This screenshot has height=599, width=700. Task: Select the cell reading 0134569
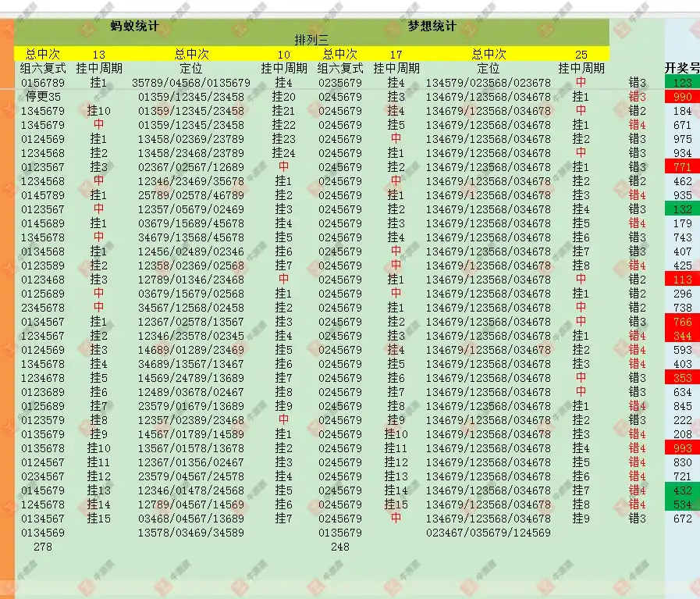click(43, 533)
